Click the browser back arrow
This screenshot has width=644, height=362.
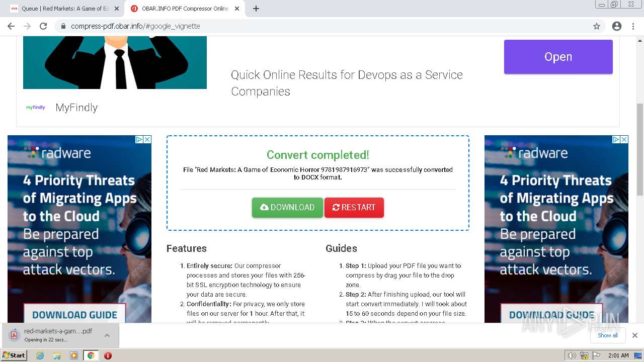11,26
